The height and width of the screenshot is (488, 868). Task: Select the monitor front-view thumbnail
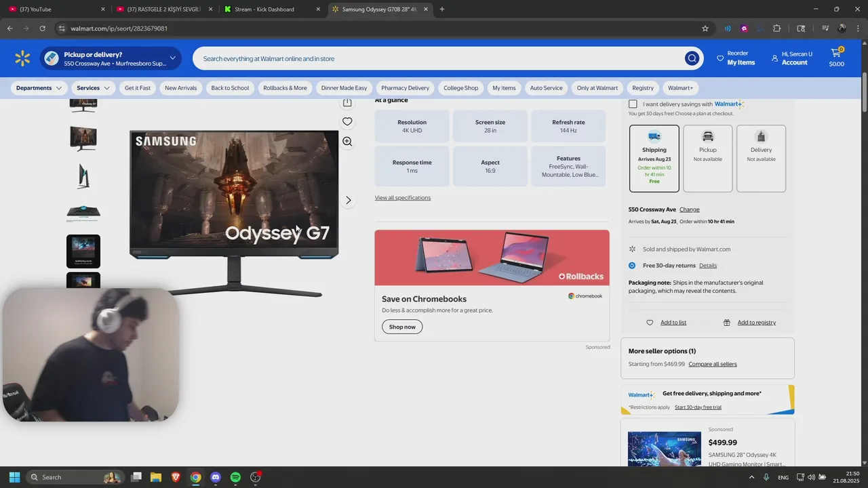(83, 138)
